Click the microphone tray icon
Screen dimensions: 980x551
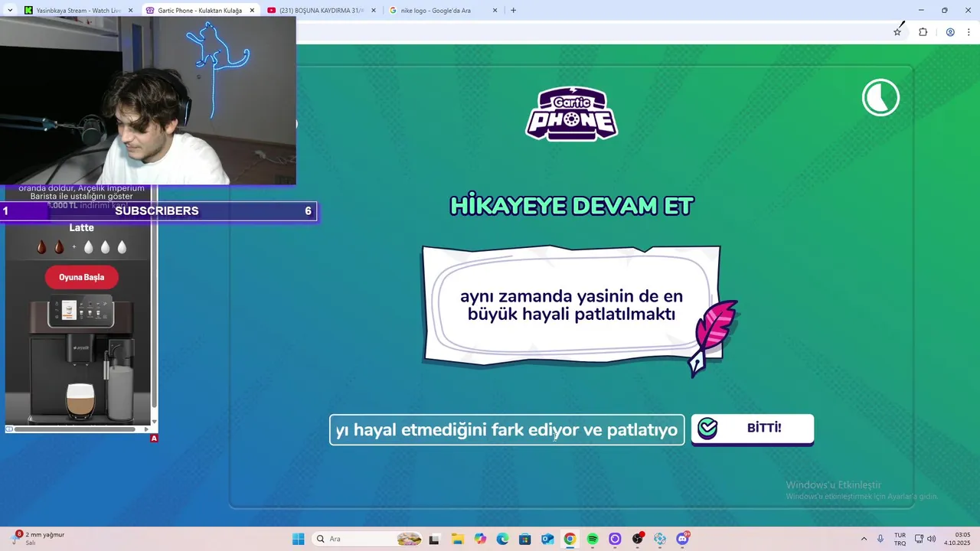[x=880, y=539]
